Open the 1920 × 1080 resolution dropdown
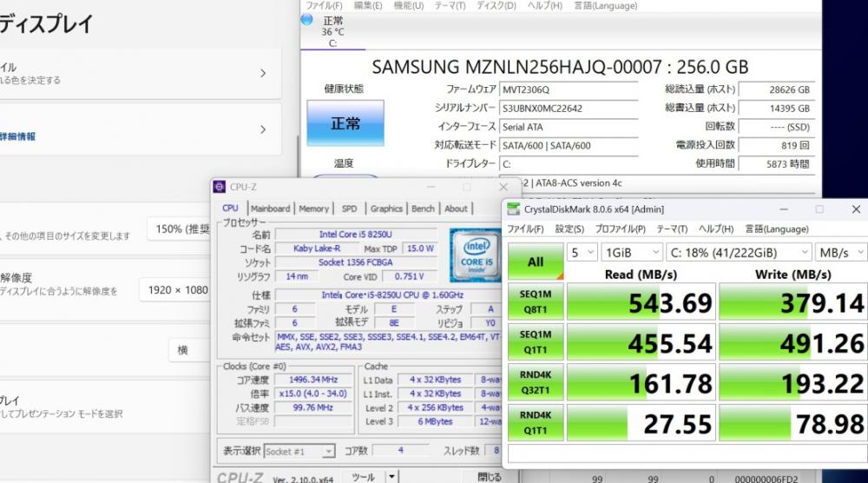The image size is (868, 483). point(175,290)
